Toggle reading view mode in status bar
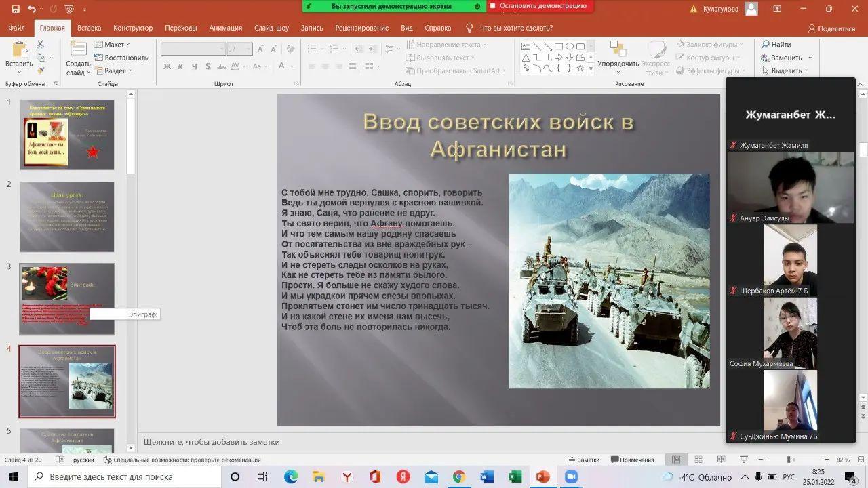This screenshot has width=868, height=488. (x=720, y=460)
